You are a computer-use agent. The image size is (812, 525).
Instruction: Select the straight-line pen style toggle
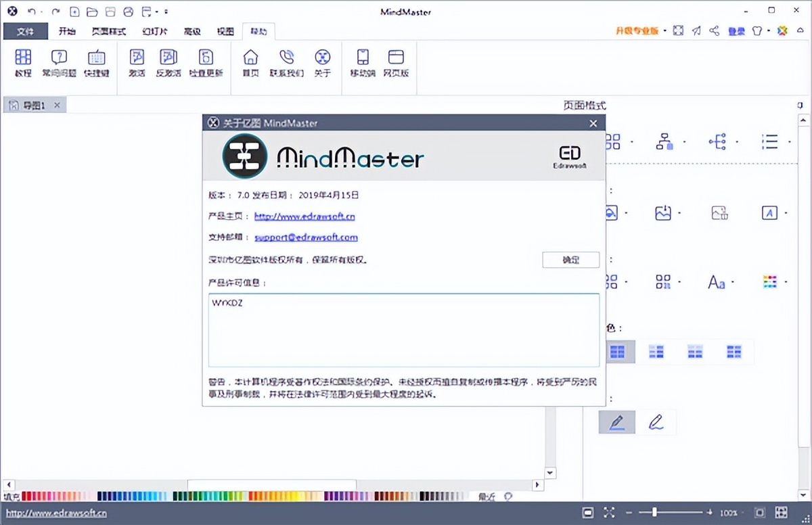click(616, 422)
